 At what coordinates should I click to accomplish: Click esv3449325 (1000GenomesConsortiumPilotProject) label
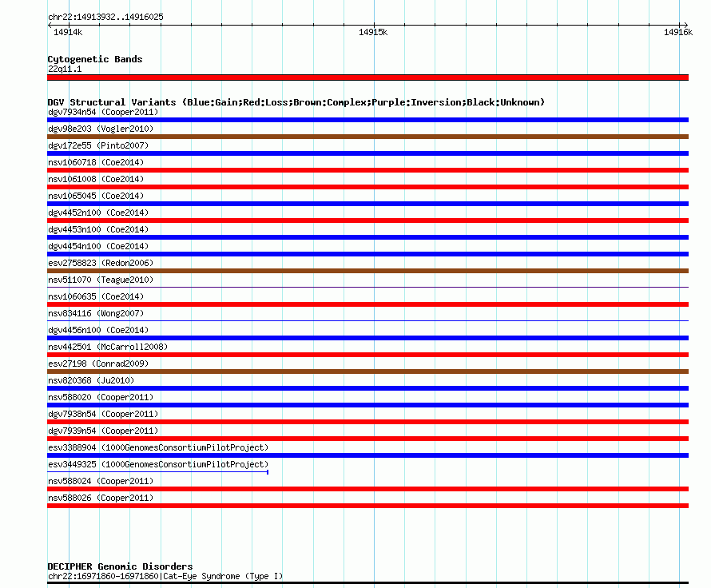(x=158, y=464)
